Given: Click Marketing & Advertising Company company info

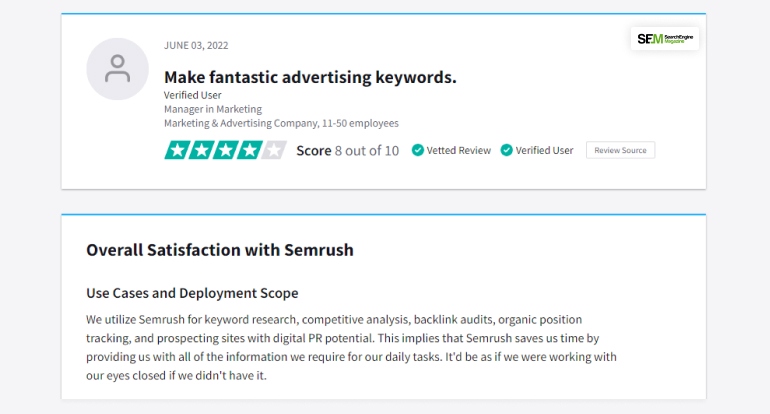Looking at the screenshot, I should point(281,123).
